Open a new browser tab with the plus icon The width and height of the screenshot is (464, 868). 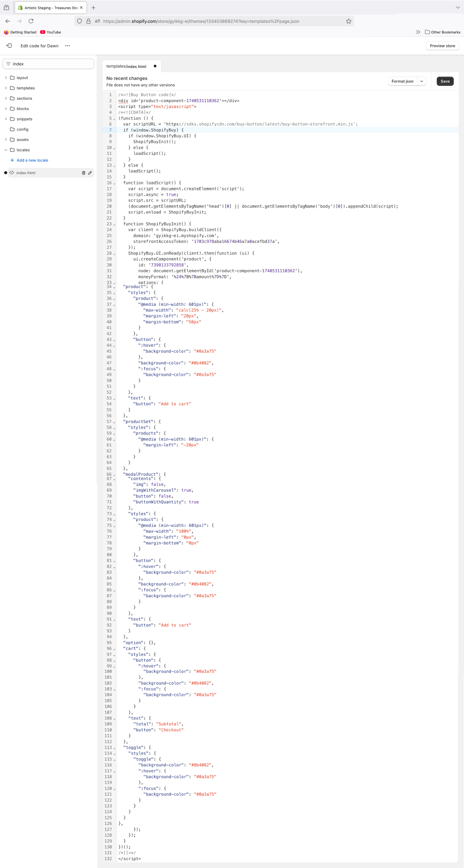(93, 8)
